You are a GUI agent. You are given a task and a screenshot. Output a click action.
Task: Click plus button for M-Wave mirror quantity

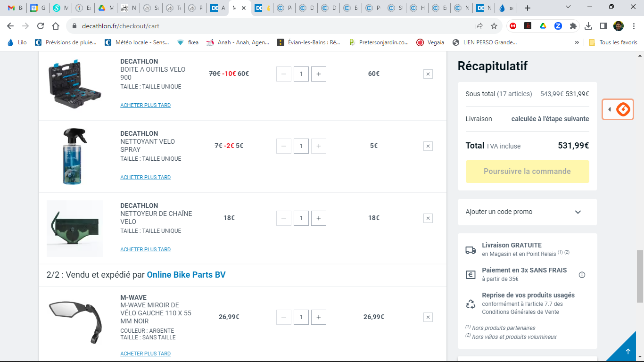click(319, 317)
